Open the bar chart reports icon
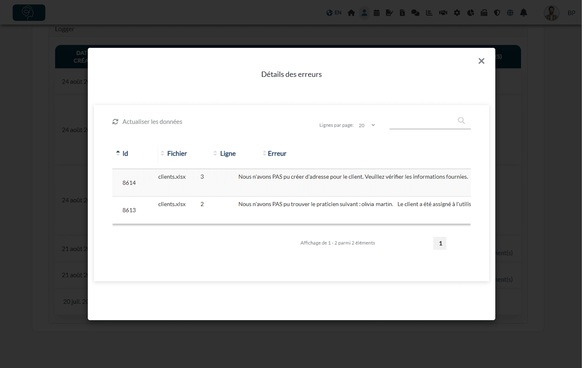The width and height of the screenshot is (588, 368). (x=429, y=13)
